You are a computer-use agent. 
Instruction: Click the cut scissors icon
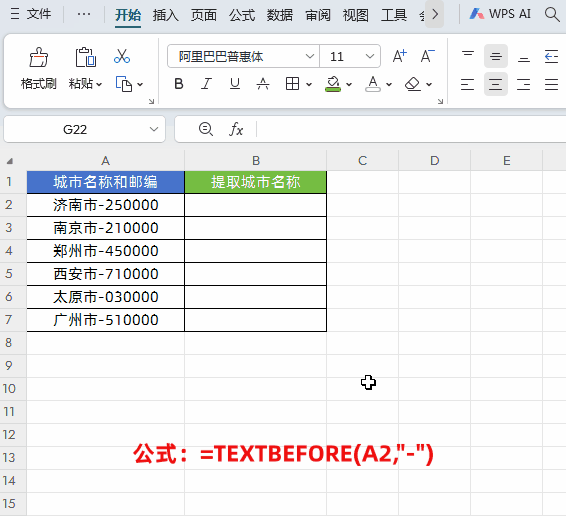point(122,56)
